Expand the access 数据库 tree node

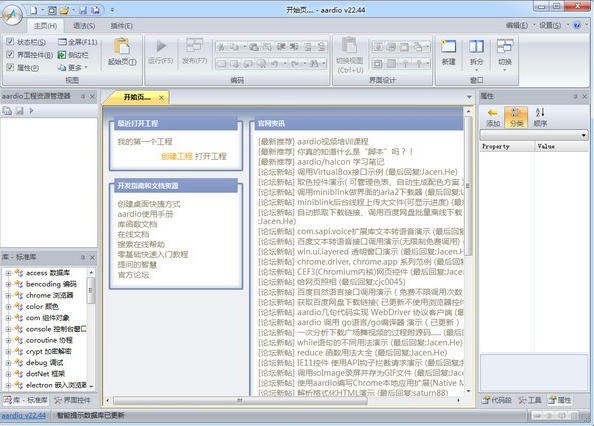[8, 273]
